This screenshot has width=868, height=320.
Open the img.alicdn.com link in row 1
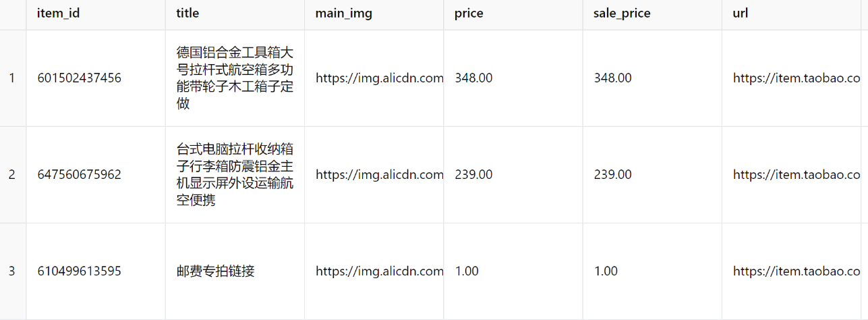point(379,78)
